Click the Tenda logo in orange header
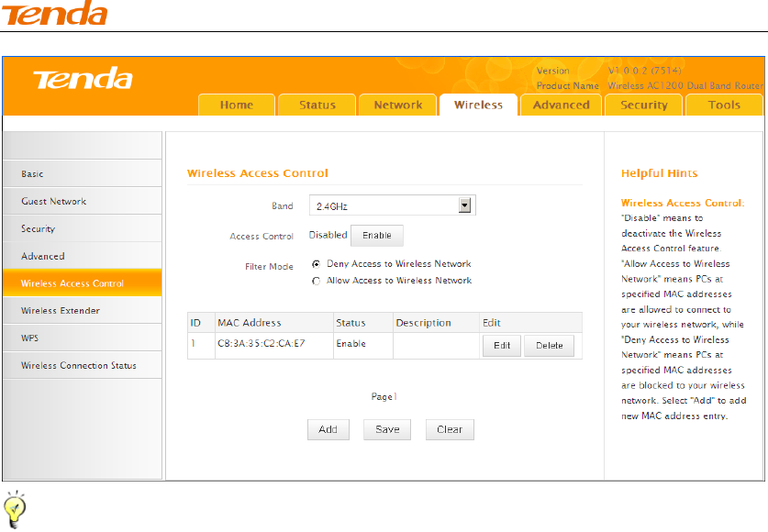This screenshot has height=532, width=768. point(83,79)
